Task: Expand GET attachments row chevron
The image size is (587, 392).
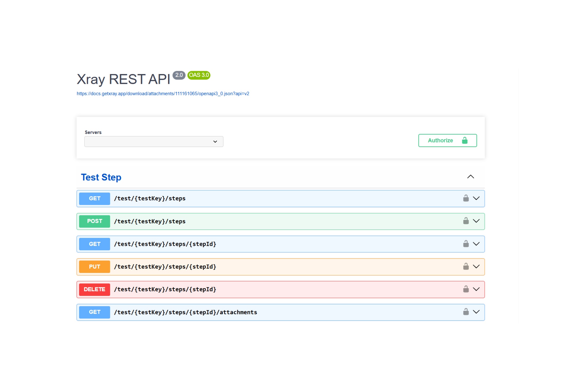Action: point(476,312)
